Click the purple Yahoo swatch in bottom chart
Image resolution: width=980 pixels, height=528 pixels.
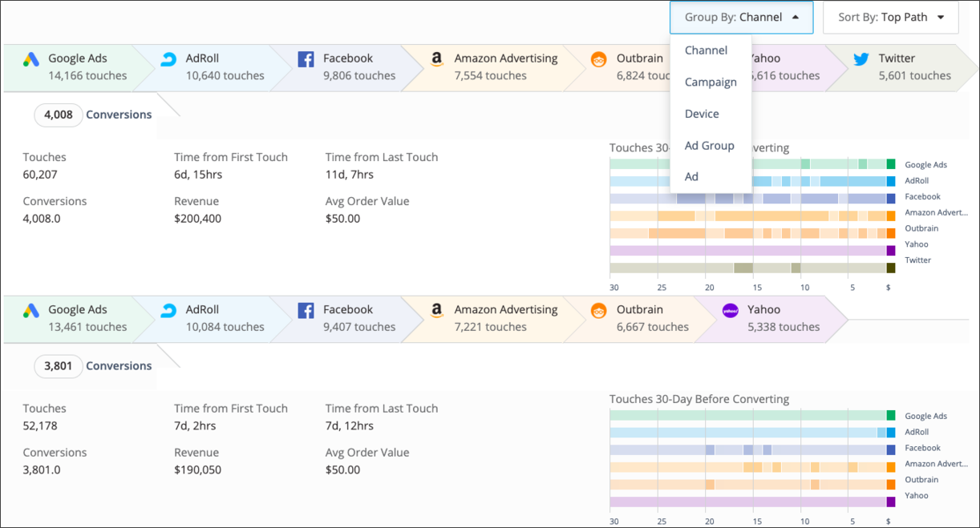click(891, 502)
